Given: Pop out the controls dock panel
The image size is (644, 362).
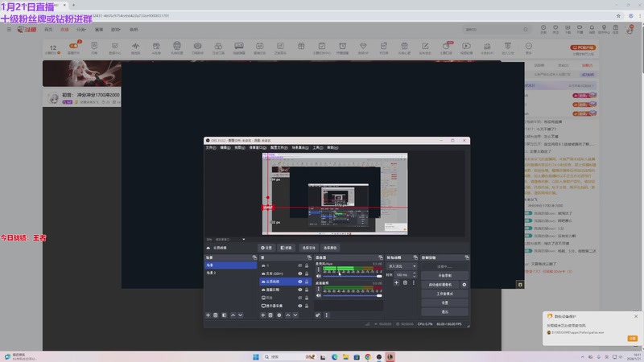Looking at the screenshot, I should 467,257.
